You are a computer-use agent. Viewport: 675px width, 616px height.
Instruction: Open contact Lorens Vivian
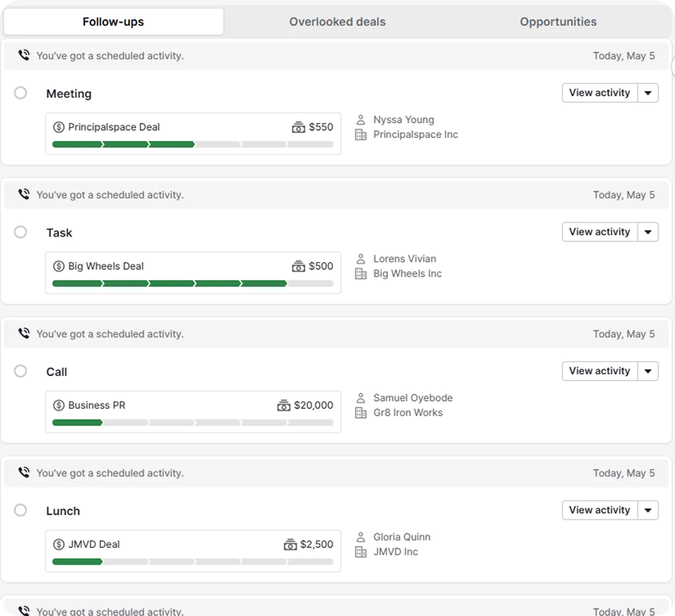pos(404,259)
